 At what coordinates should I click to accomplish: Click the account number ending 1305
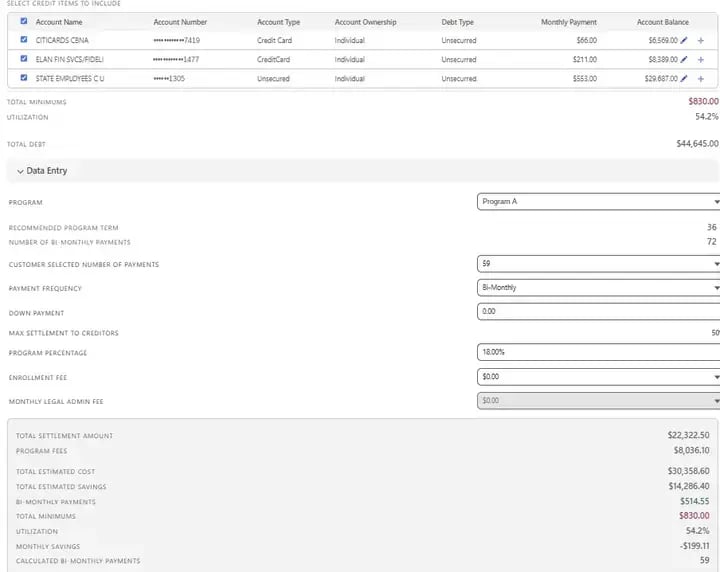[x=169, y=79]
